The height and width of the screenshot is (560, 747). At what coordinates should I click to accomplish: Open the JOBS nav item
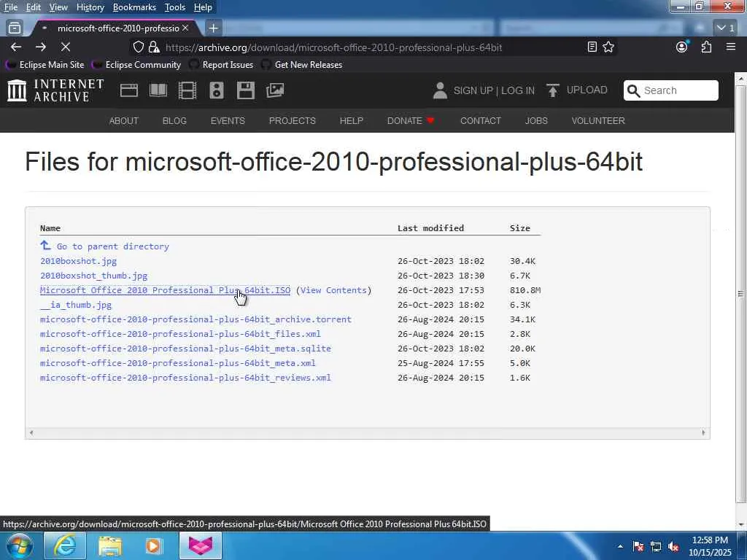click(536, 120)
